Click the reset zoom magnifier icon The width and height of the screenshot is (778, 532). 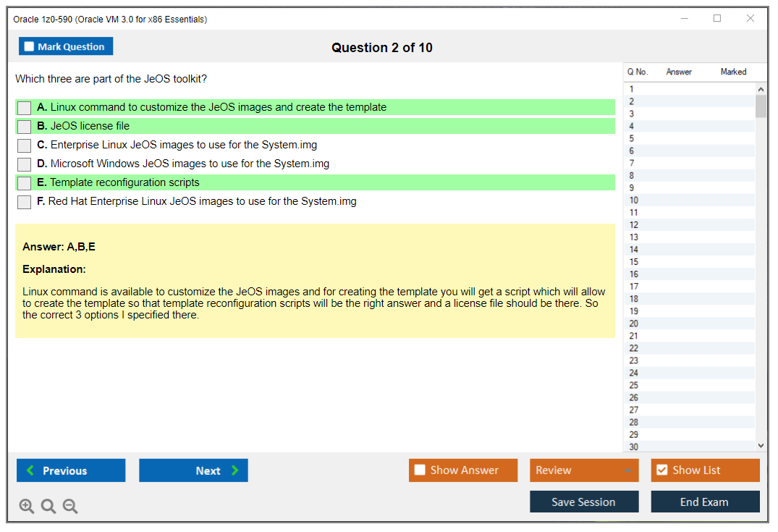pos(48,507)
